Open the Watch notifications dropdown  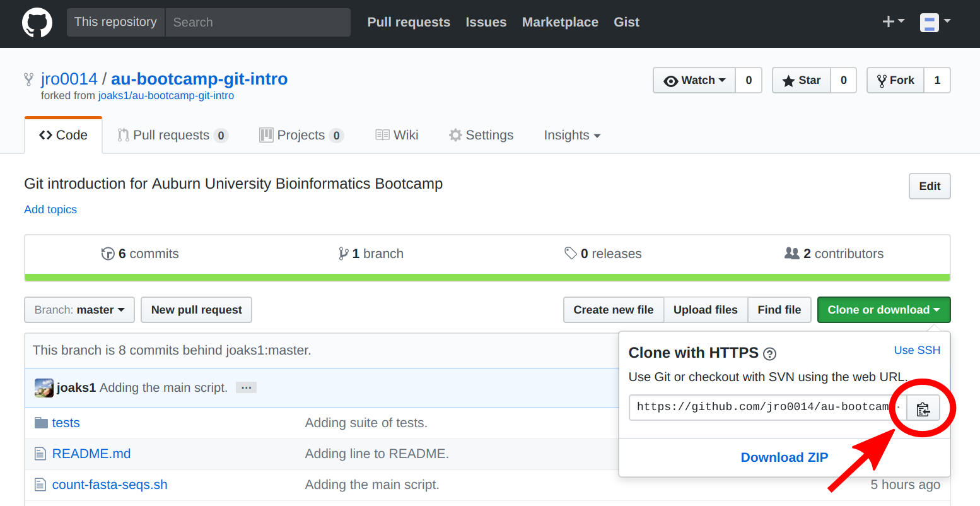coord(694,80)
